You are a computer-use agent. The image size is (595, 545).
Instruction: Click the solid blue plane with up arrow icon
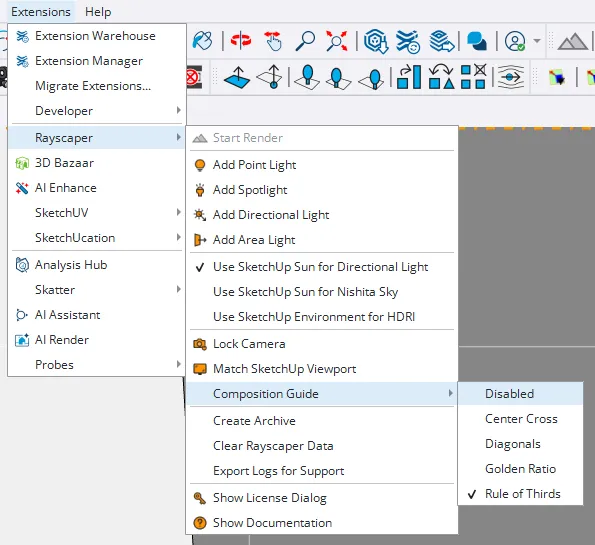click(237, 77)
